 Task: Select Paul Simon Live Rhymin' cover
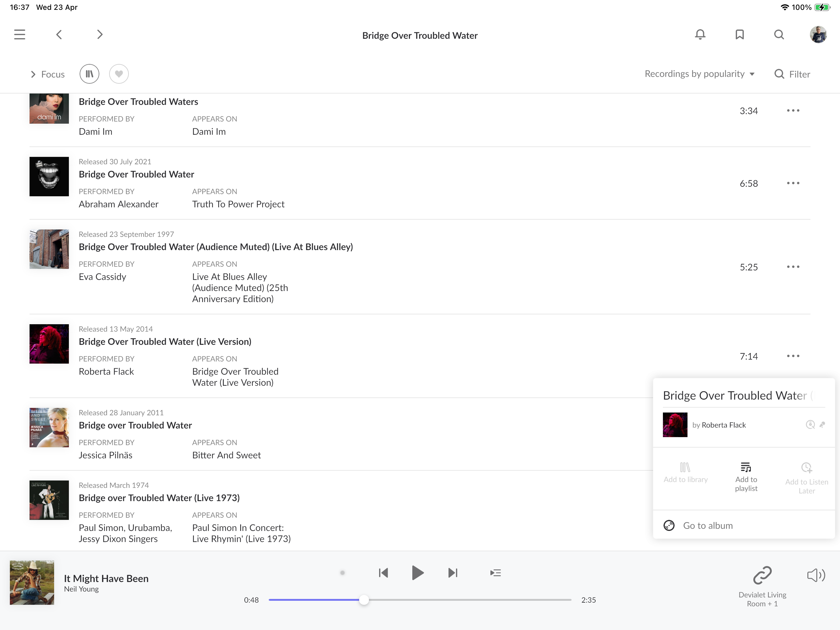(49, 500)
